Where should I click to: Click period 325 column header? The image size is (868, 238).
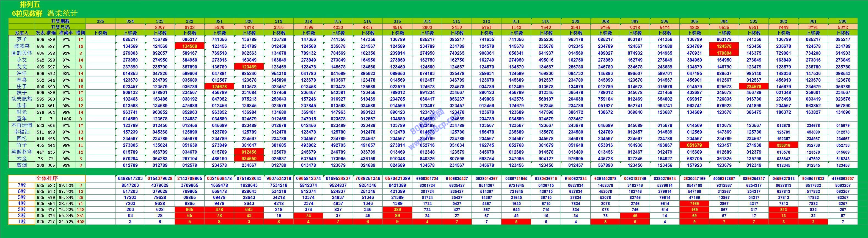100,21
